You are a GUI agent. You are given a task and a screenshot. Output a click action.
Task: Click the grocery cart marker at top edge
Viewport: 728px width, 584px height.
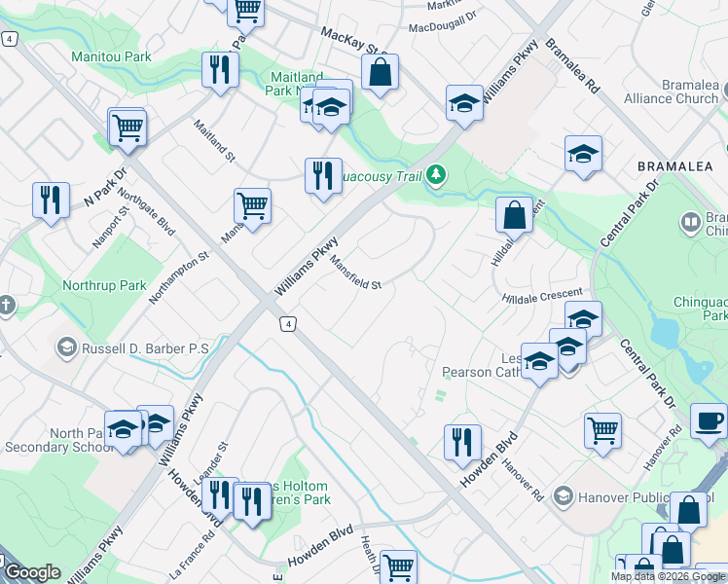(246, 14)
